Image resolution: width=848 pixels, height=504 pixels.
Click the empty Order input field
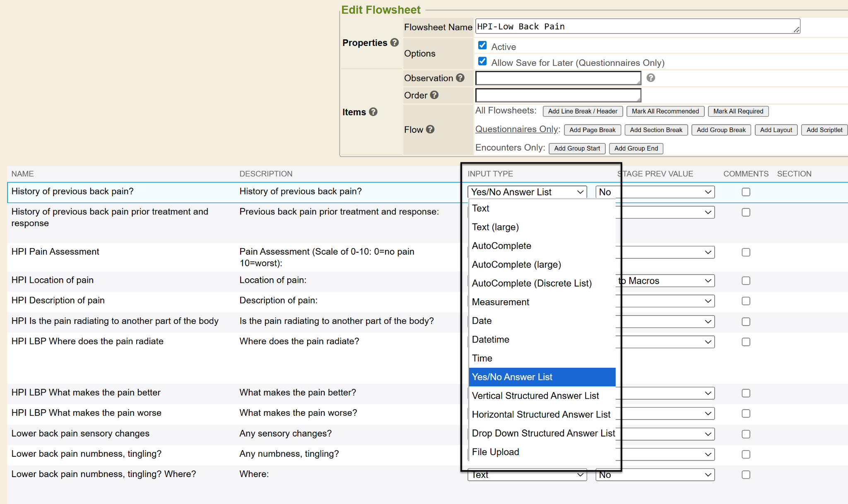(558, 95)
